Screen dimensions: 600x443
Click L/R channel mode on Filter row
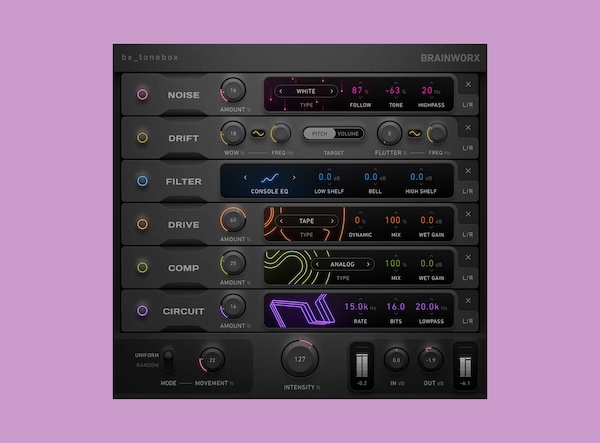click(x=468, y=191)
